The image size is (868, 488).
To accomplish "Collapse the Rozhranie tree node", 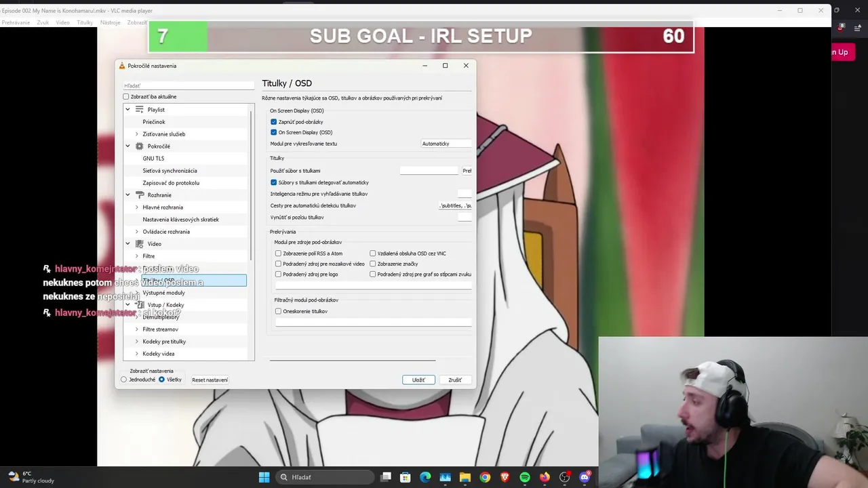I will tap(127, 195).
